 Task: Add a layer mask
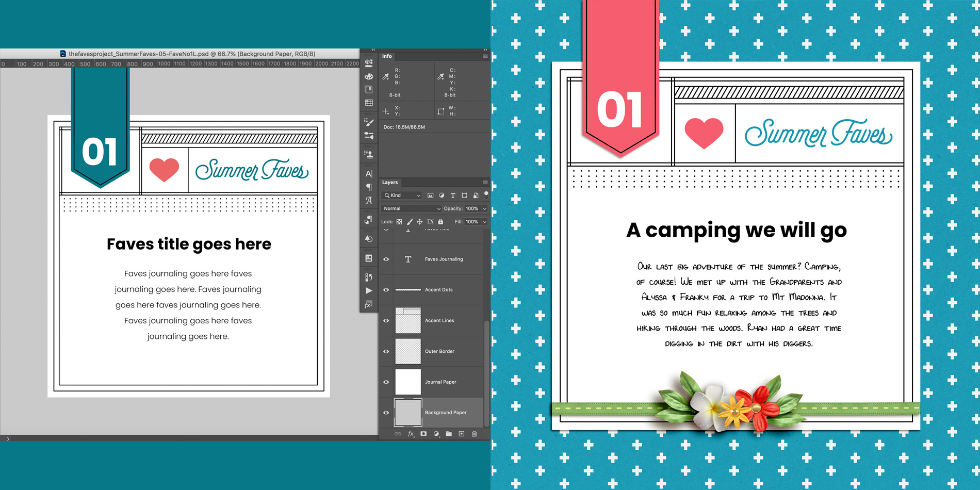pyautogui.click(x=423, y=434)
